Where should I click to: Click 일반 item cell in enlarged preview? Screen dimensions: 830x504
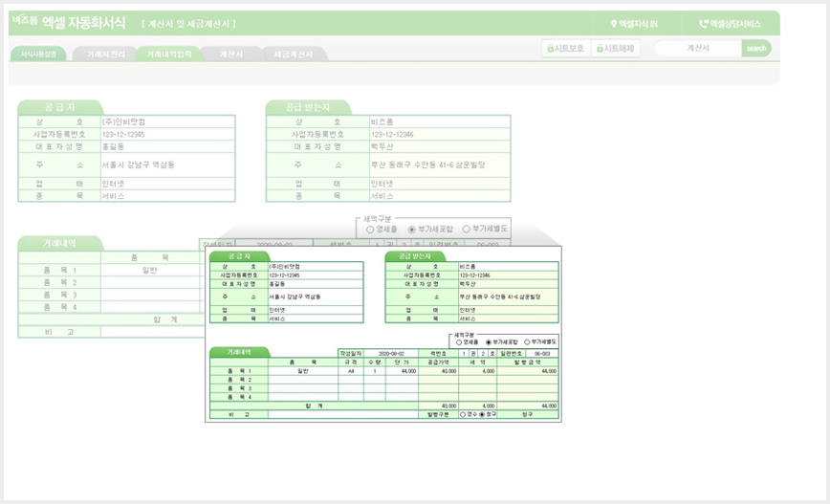(x=303, y=371)
